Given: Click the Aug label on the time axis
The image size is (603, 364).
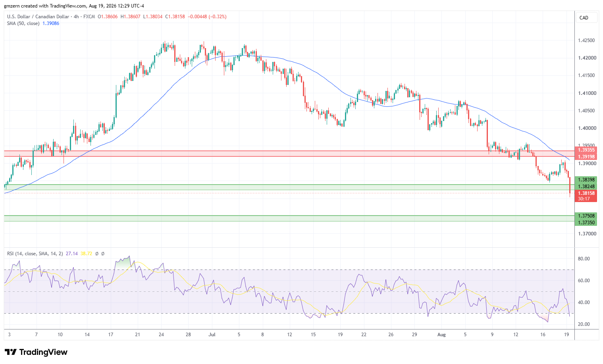Looking at the screenshot, I should click(x=441, y=335).
